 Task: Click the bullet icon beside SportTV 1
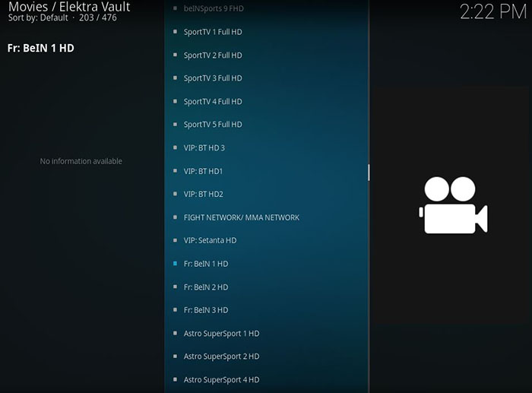pos(175,32)
